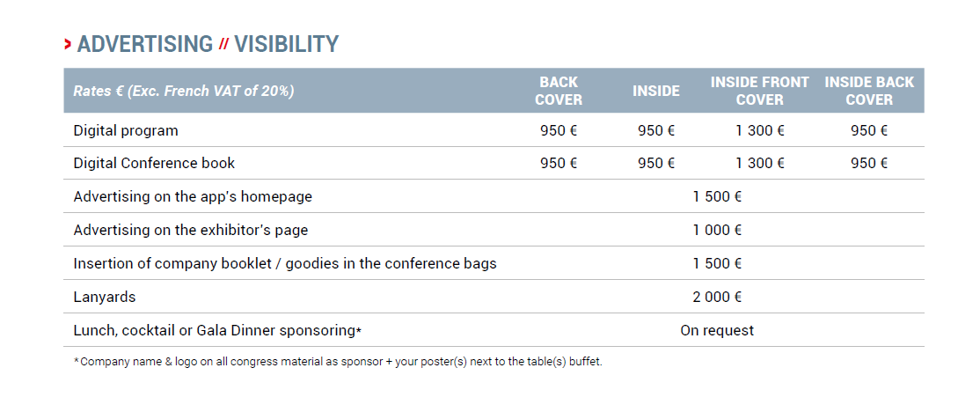Select the On request sponsoring value
Image resolution: width=980 pixels, height=412 pixels.
(x=717, y=330)
